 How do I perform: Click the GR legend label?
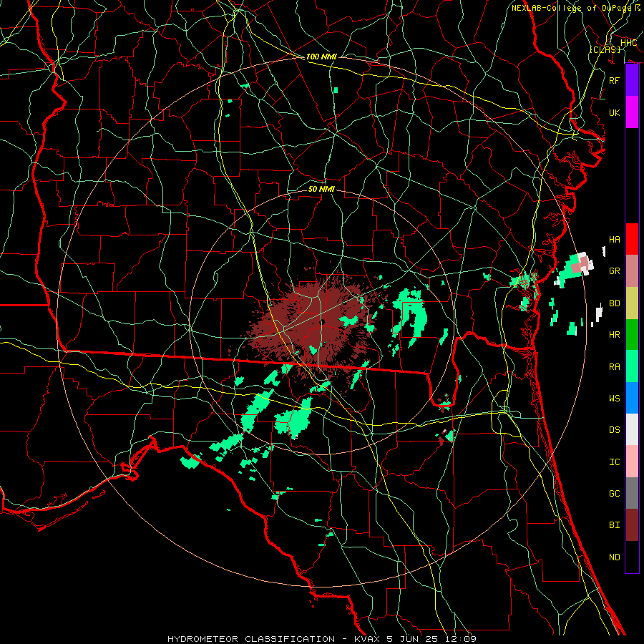coord(615,271)
